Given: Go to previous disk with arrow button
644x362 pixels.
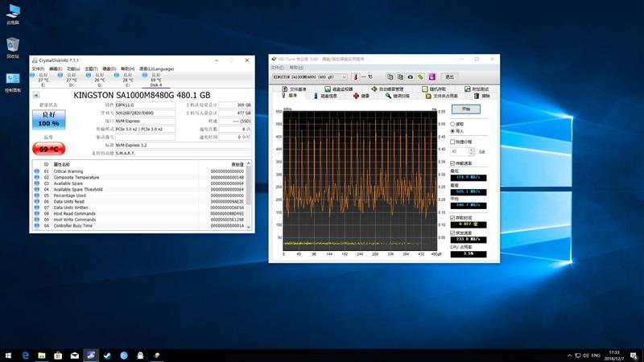Looking at the screenshot, I should tap(36, 95).
